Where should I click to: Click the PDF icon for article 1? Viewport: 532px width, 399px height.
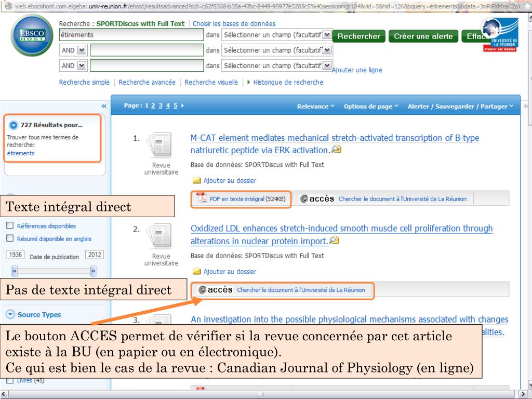click(x=202, y=198)
